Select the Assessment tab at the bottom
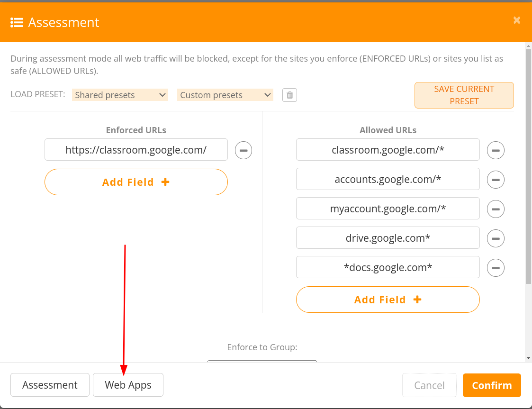Screen dimensions: 532x409 tap(50, 385)
